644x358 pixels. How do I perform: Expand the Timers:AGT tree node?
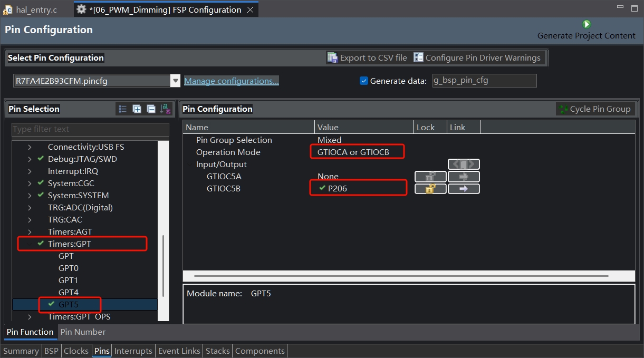coord(30,232)
